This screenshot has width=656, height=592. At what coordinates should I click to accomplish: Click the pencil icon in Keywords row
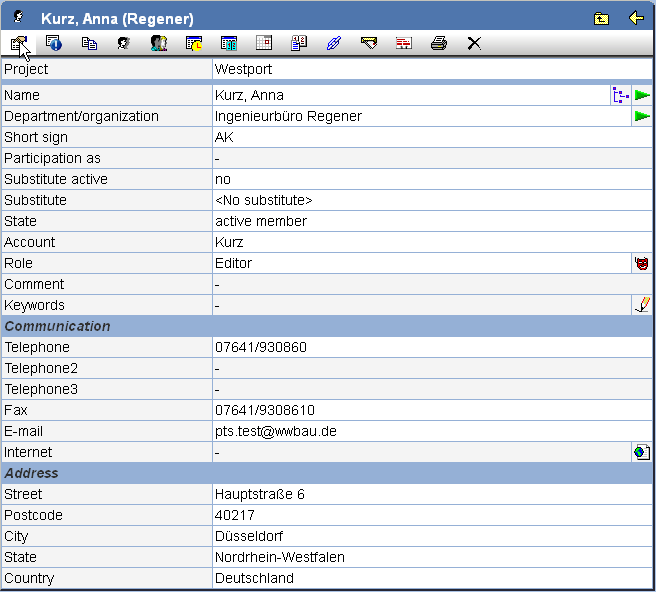642,305
